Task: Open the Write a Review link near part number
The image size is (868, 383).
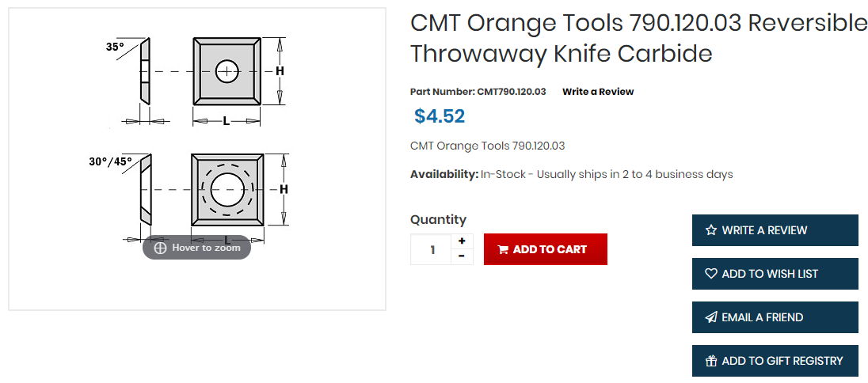Action: (598, 92)
